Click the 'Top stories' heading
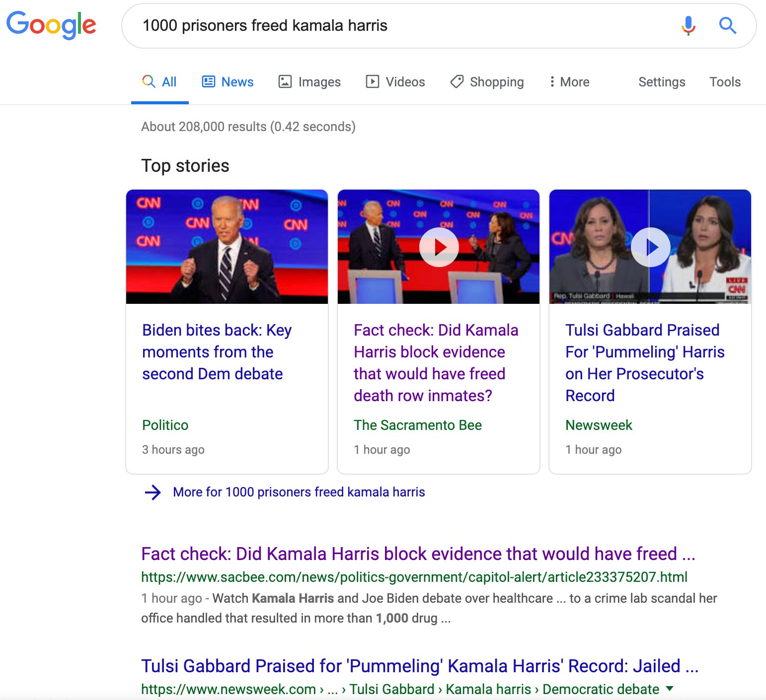 coord(185,166)
